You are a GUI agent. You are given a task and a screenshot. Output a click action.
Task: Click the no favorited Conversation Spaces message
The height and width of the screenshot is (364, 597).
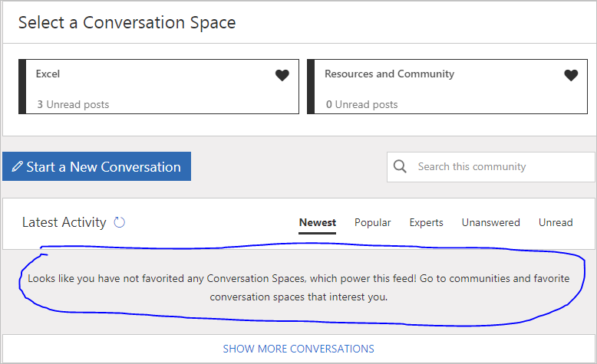coord(298,287)
